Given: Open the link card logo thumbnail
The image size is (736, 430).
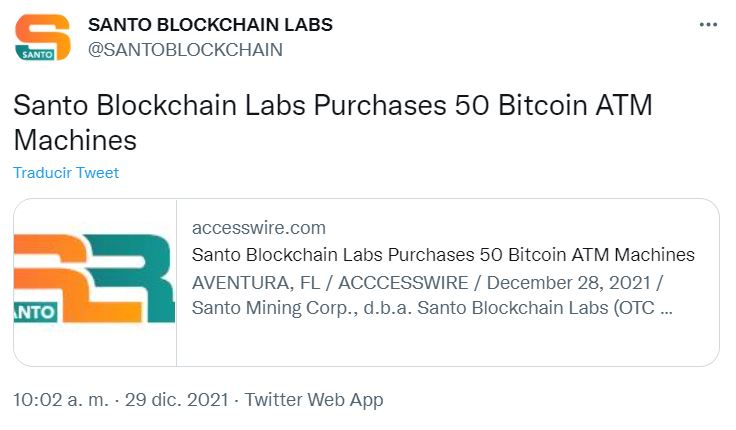Looking at the screenshot, I should click(95, 282).
